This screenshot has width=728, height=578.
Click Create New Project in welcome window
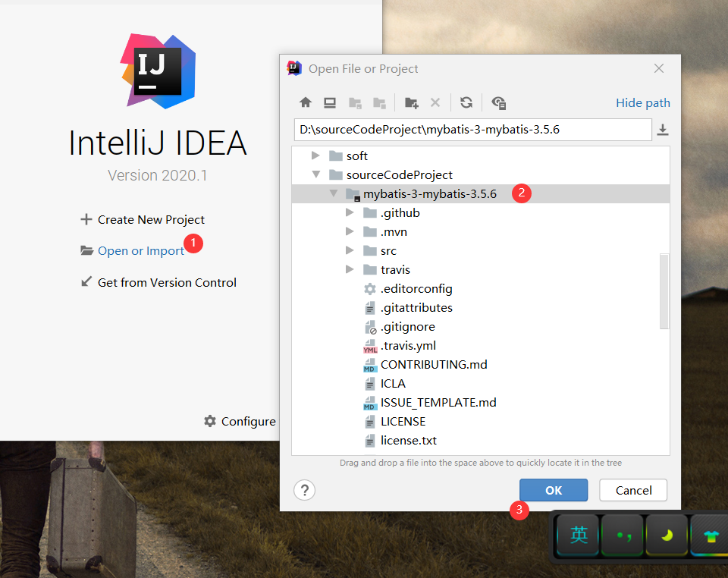pyautogui.click(x=143, y=219)
